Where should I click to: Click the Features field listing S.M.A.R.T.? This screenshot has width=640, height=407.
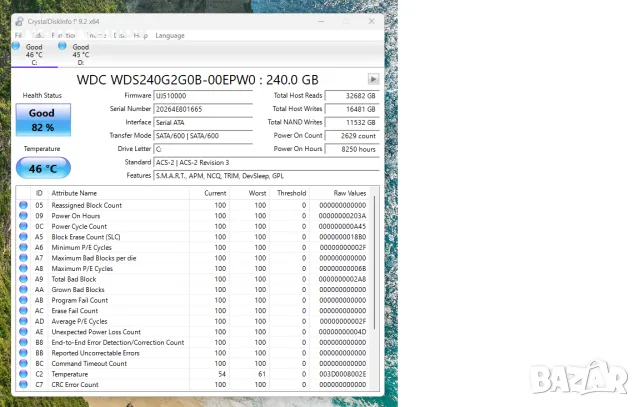[x=266, y=176]
